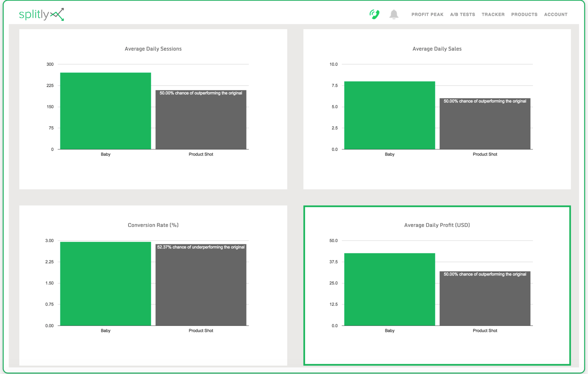Click the Product Shot bar in Average Daily Profit

[485, 299]
